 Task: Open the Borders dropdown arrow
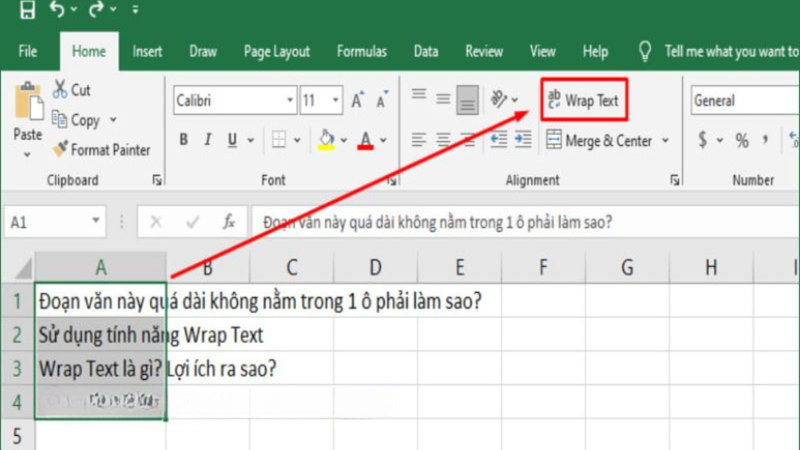pyautogui.click(x=297, y=140)
